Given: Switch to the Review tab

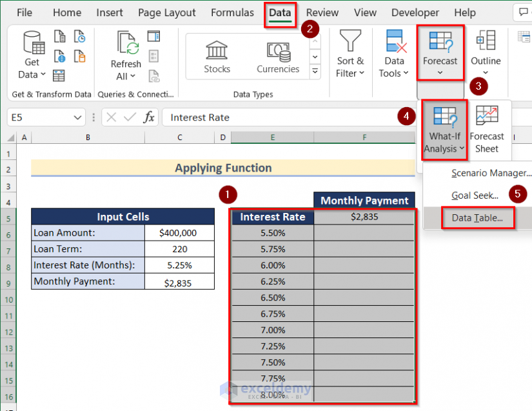Looking at the screenshot, I should point(322,12).
